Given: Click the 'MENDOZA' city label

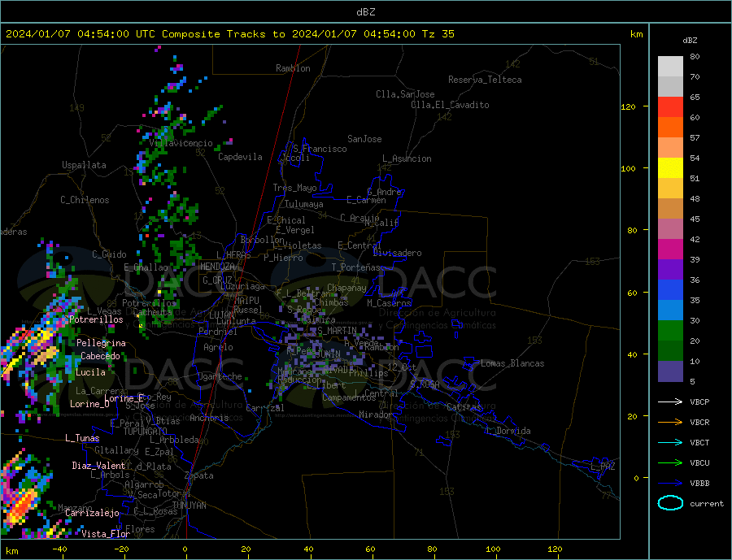Looking at the screenshot, I should [218, 267].
